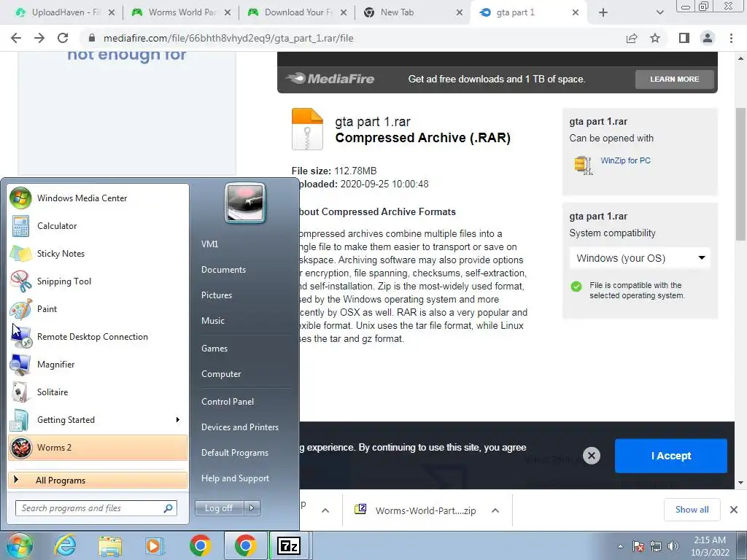The width and height of the screenshot is (747, 560).
Task: Expand All Programs list
Action: [x=98, y=480]
